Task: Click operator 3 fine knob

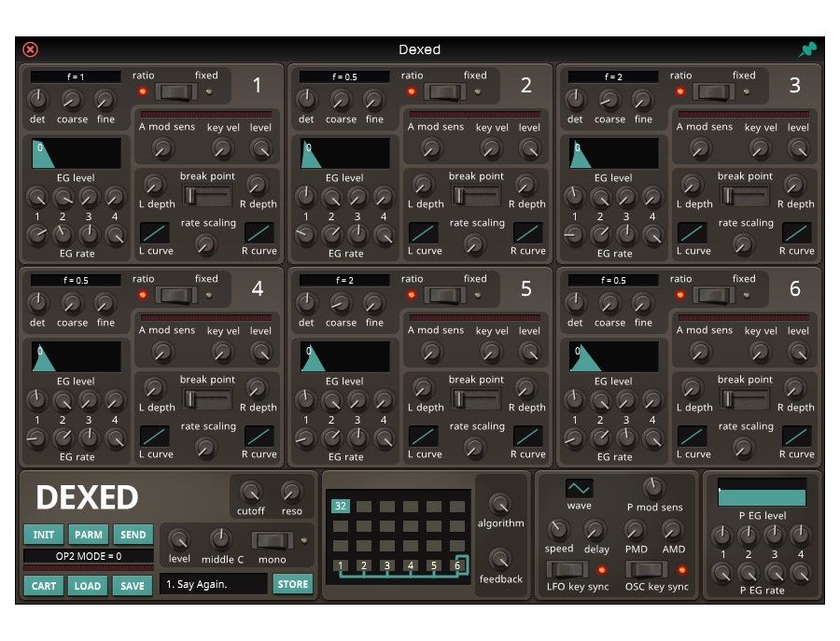Action: pyautogui.click(x=642, y=100)
